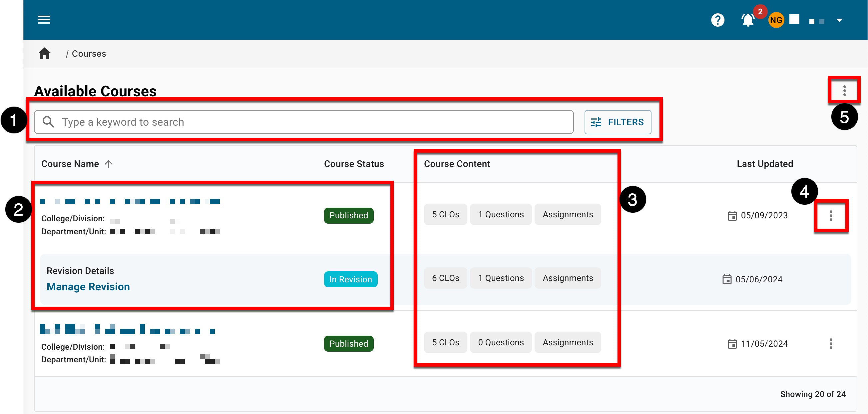868x414 pixels.
Task: Open the notifications bell
Action: 747,20
